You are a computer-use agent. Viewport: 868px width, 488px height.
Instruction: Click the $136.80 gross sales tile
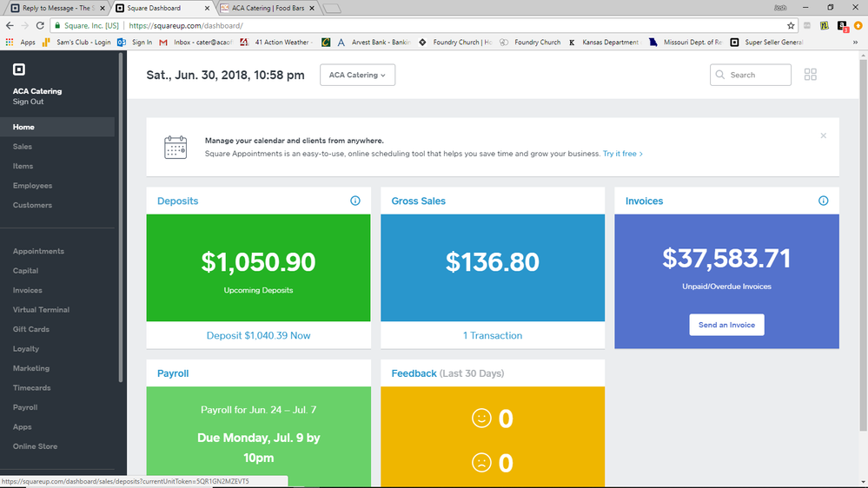[x=493, y=267]
